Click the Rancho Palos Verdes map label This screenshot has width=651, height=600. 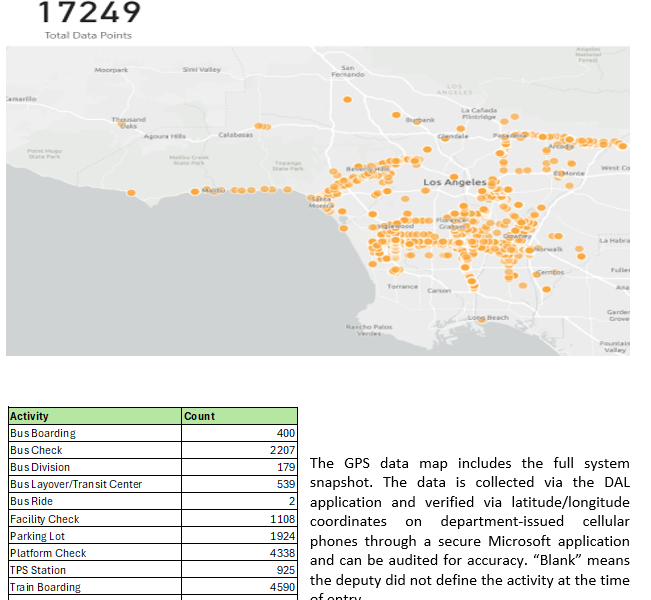point(363,329)
